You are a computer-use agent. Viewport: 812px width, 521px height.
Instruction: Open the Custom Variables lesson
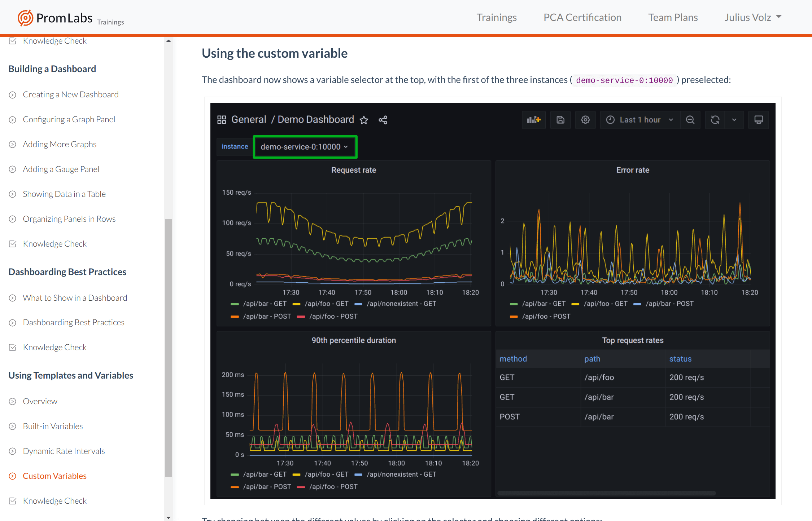[54, 476]
